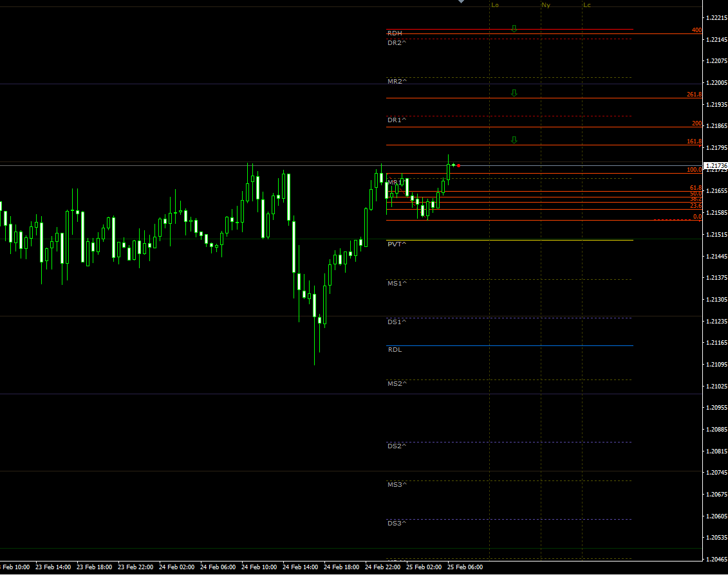728x575 pixels.
Task: Select the yellow PVT pivot line
Action: pos(510,240)
